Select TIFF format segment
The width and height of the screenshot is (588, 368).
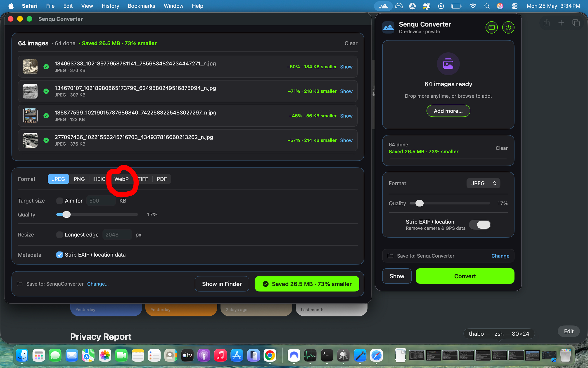point(143,179)
